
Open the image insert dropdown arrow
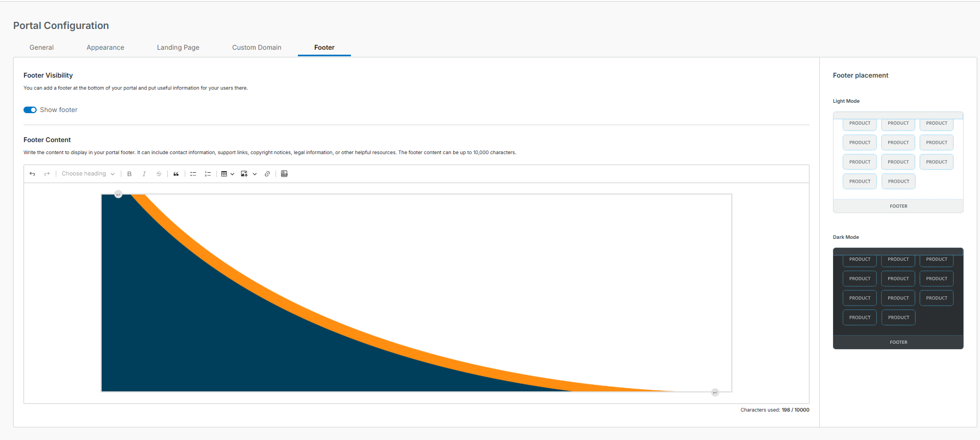pyautogui.click(x=255, y=174)
